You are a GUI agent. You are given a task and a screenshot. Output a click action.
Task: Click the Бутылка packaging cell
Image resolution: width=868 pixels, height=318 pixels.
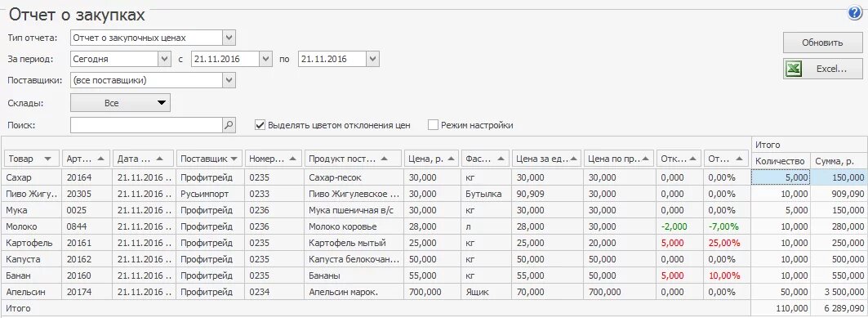(485, 195)
